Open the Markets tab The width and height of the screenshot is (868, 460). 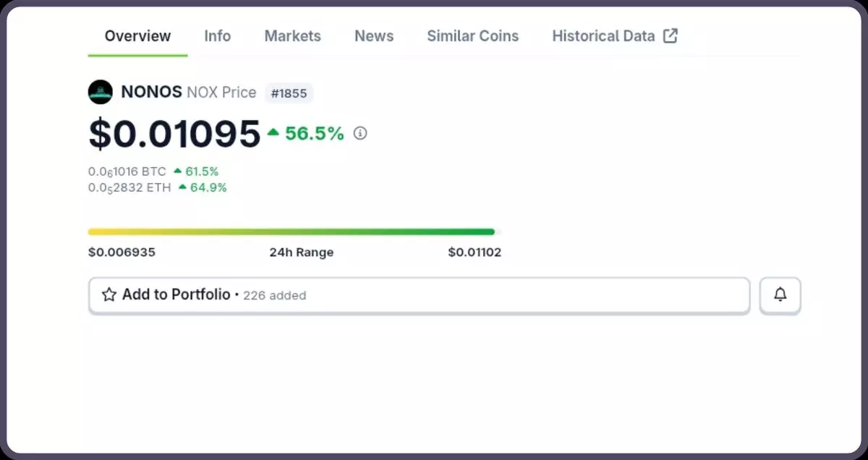tap(292, 36)
